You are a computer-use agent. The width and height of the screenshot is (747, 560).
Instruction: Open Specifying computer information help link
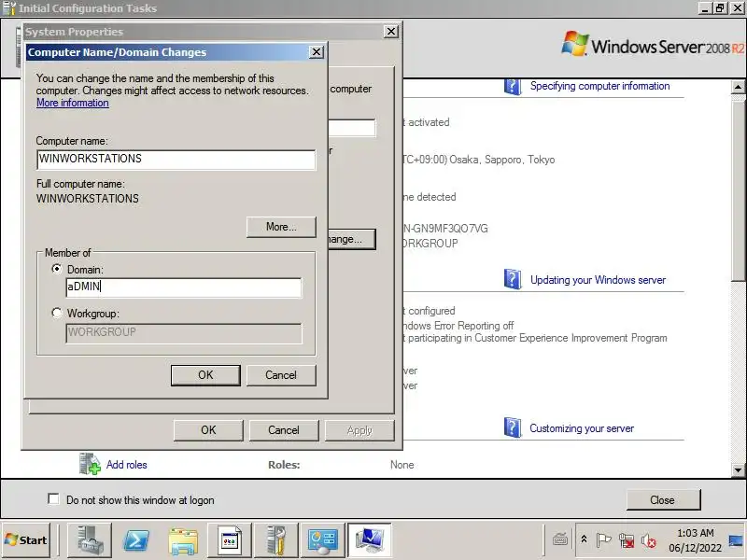[599, 86]
